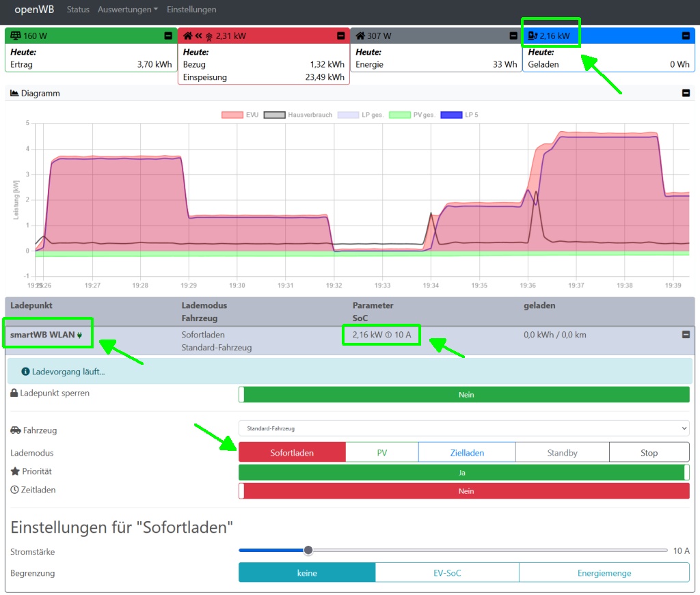Screen dimensions: 700x595
Task: Click the info icon in Ladevorgang läuft banner
Action: (x=25, y=372)
